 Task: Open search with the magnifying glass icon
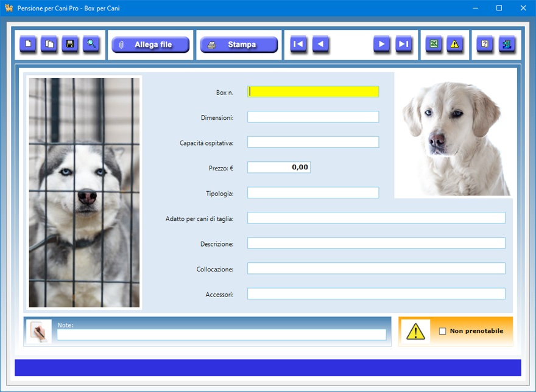91,44
